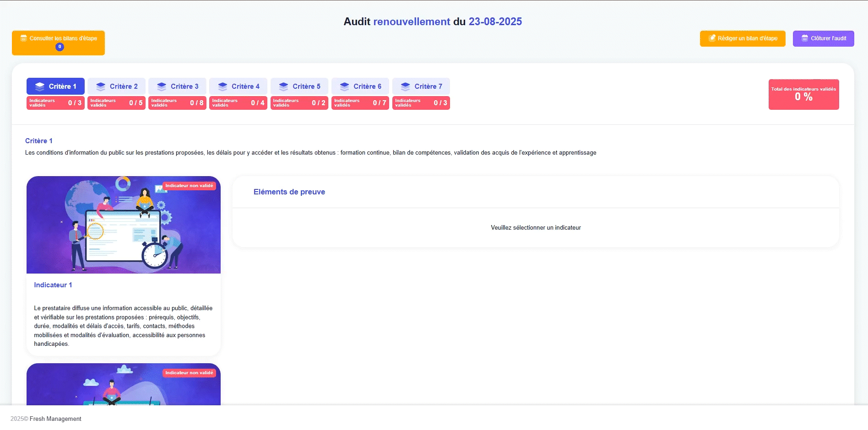Click the layers icon beside Critère 3
Viewport: 868px width, 430px height.
click(162, 86)
